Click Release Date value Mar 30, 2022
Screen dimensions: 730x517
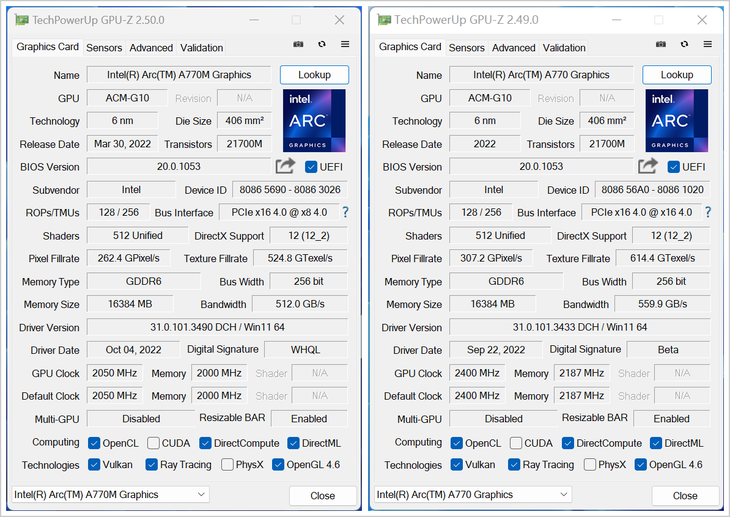122,144
